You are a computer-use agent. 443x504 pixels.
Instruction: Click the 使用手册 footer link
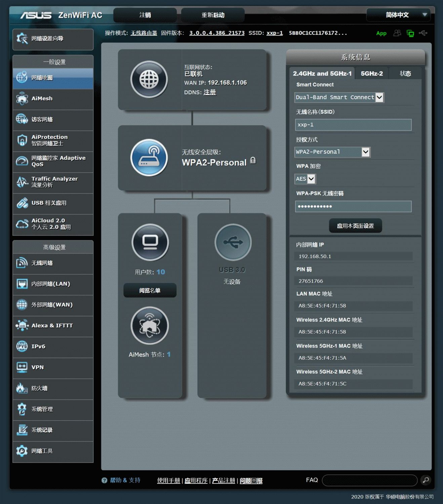coord(169,480)
